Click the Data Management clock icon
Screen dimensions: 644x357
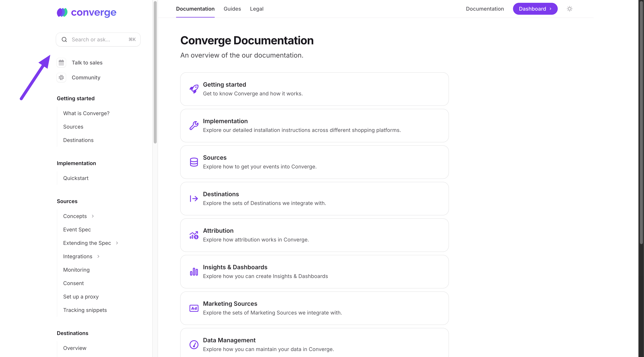point(194,345)
